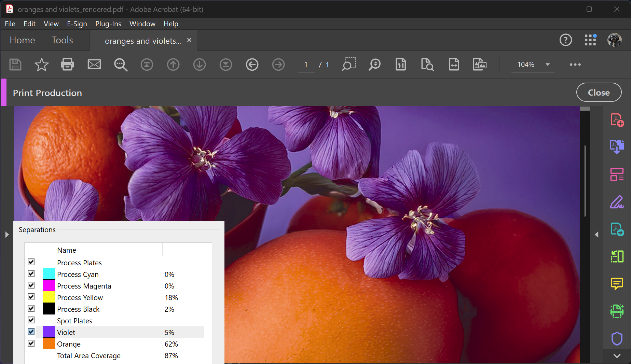Uncheck Process Yellow separation
Viewport: 631px width, 364px height.
click(x=31, y=297)
